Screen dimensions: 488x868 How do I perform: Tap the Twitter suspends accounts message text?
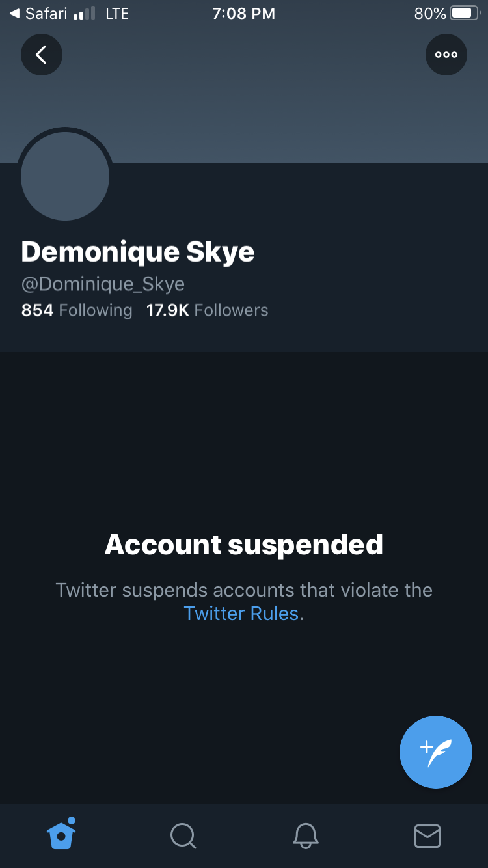[x=244, y=602]
